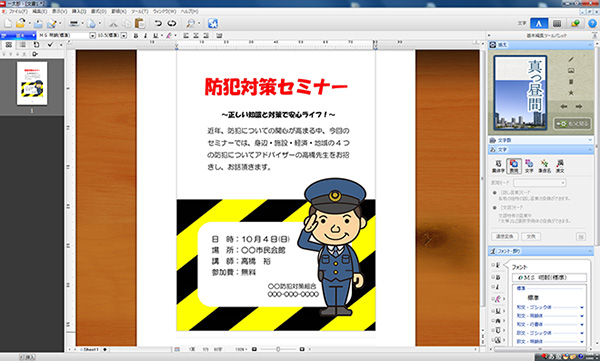Image resolution: width=600 pixels, height=361 pixels.
Task: Open the blue style dropdown at format bar start
Action: click(18, 36)
